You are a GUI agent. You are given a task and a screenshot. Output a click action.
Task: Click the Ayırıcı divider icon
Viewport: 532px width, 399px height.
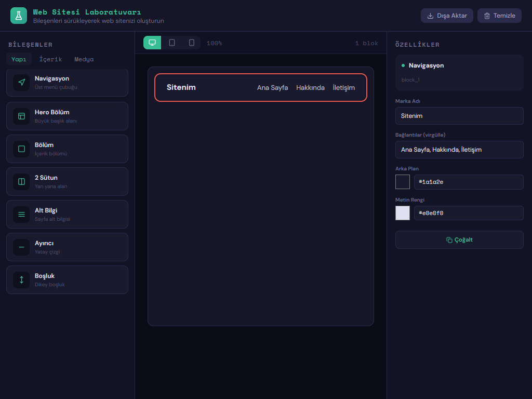tap(21, 247)
